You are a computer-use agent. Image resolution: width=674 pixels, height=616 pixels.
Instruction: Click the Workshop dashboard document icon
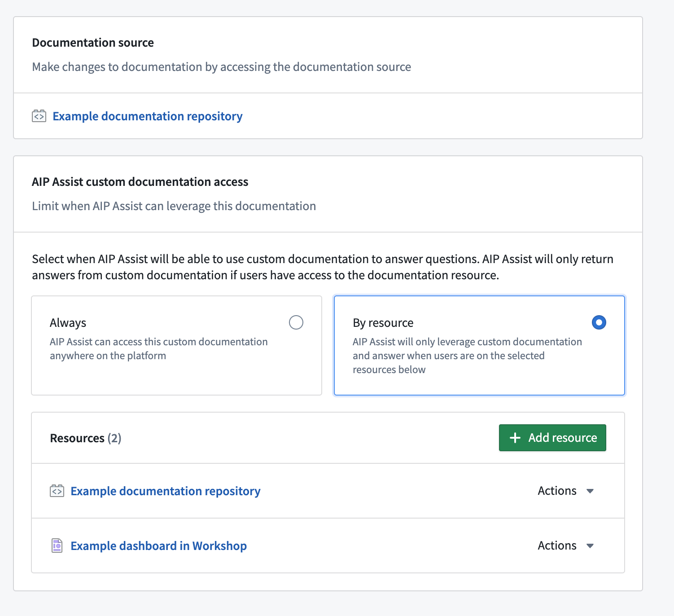coord(57,546)
